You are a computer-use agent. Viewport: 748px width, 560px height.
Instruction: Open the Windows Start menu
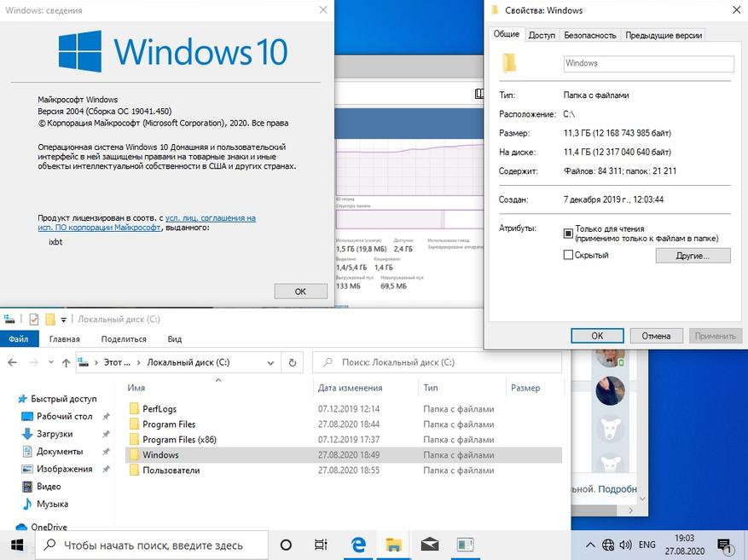pos(17,545)
